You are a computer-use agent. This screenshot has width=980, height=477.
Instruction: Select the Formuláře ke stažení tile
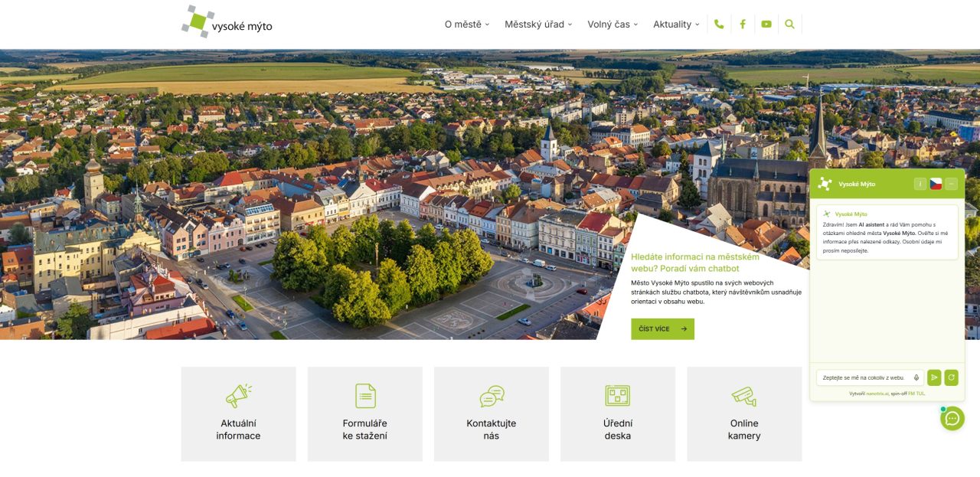365,413
